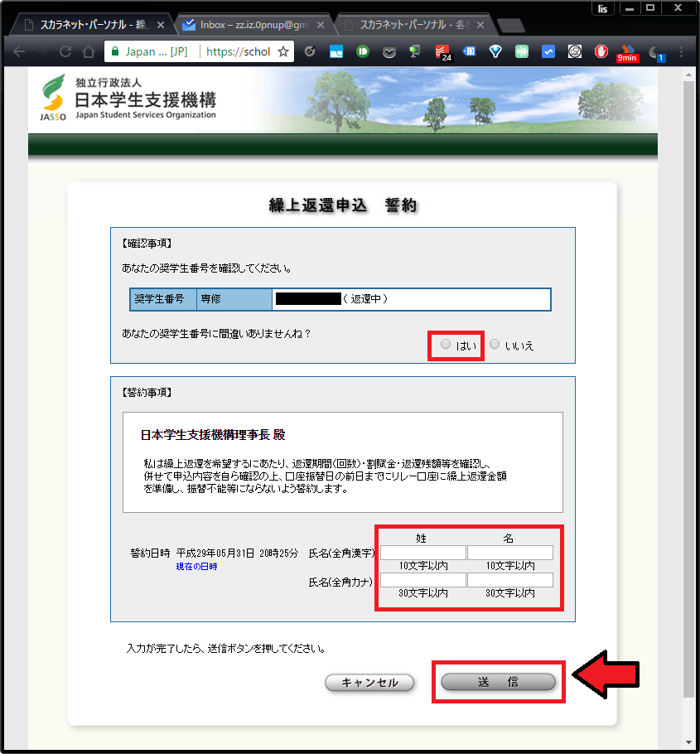Screen dimensions: 700x754
Task: Click the 奨学生番号 table cell
Action: pyautogui.click(x=163, y=299)
